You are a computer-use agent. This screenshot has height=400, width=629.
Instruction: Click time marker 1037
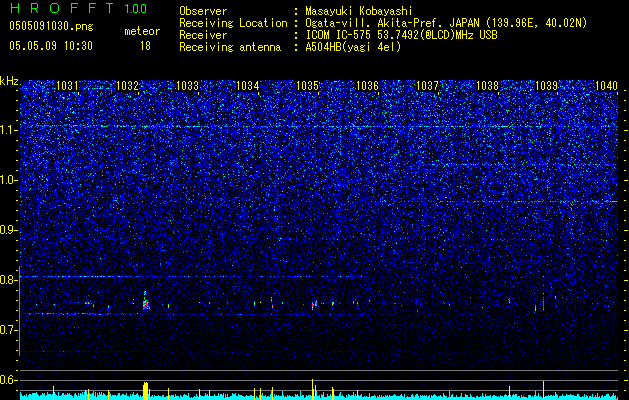pos(428,85)
